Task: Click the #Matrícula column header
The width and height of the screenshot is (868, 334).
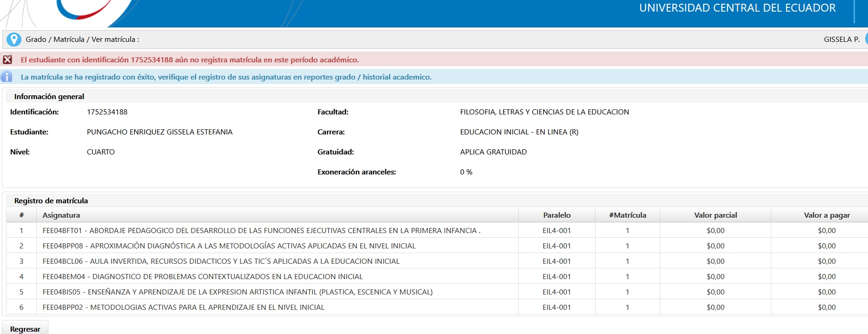Action: (x=627, y=215)
